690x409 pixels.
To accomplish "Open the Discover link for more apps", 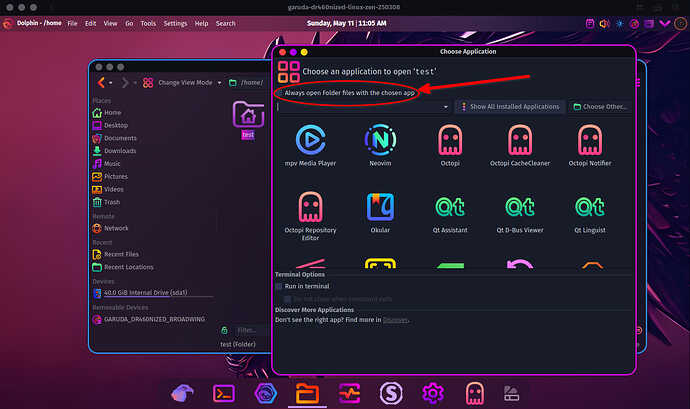I will click(x=395, y=320).
